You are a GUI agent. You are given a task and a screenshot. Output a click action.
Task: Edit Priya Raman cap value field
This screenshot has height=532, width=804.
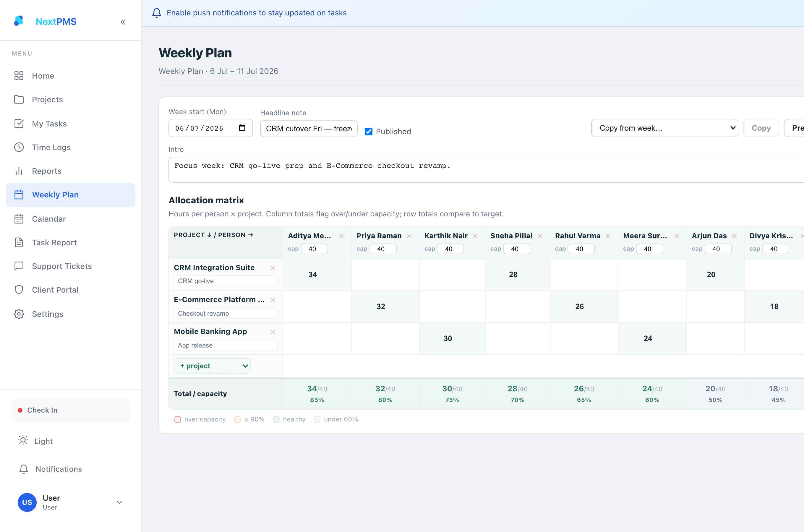[x=383, y=249]
